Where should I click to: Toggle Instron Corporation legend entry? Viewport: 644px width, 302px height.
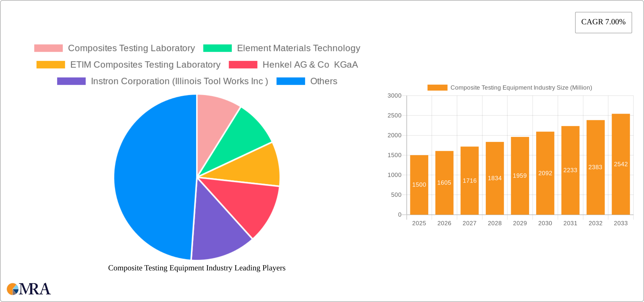pos(71,81)
